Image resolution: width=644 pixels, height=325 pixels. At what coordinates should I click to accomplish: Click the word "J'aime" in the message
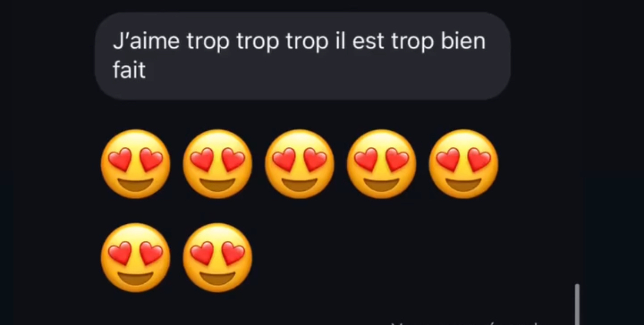point(146,41)
